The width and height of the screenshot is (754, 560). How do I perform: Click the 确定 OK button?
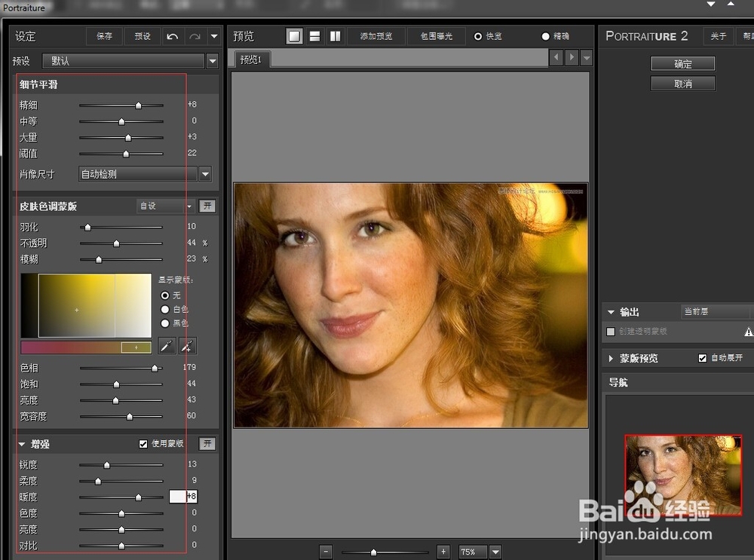click(x=683, y=64)
